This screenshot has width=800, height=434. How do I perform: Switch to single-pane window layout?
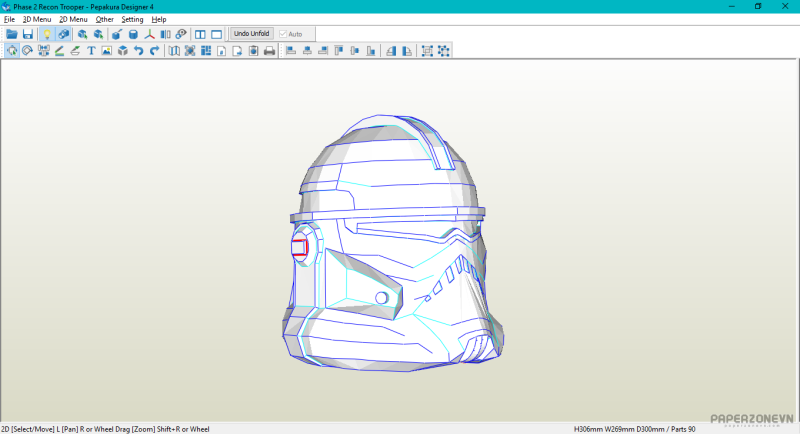coord(216,34)
